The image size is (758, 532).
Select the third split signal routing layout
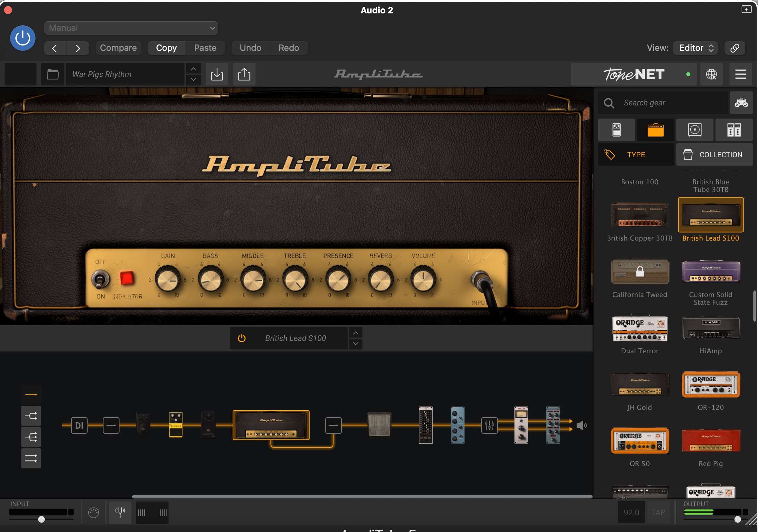tap(31, 437)
